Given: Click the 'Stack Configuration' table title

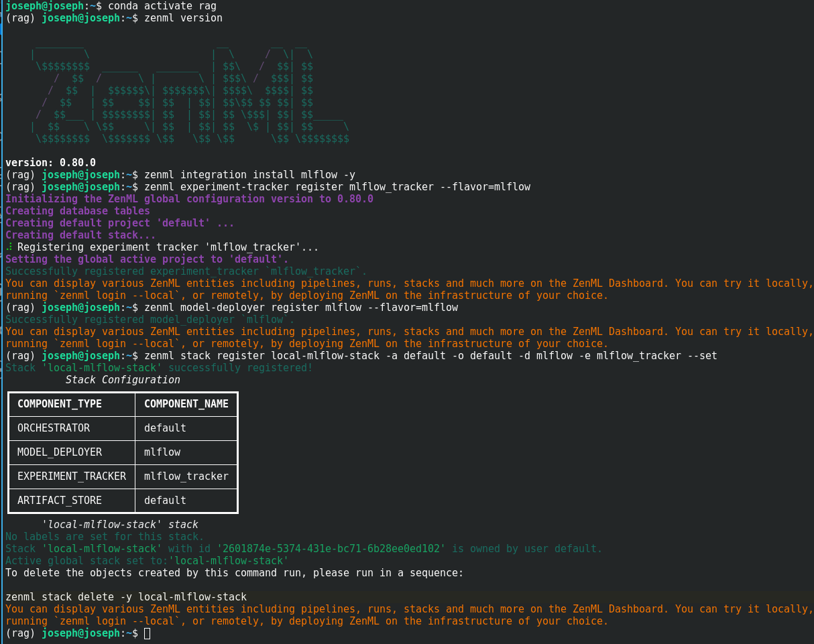Looking at the screenshot, I should 123,380.
